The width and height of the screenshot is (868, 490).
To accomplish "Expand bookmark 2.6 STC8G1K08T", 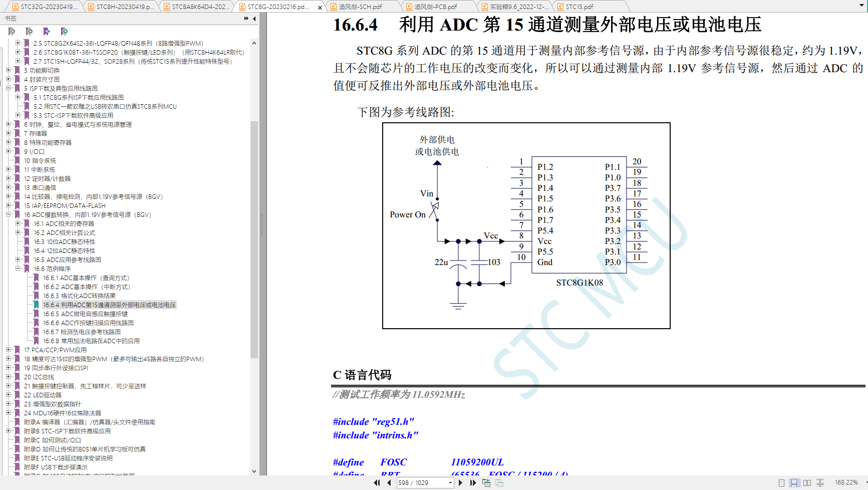I will [x=18, y=52].
